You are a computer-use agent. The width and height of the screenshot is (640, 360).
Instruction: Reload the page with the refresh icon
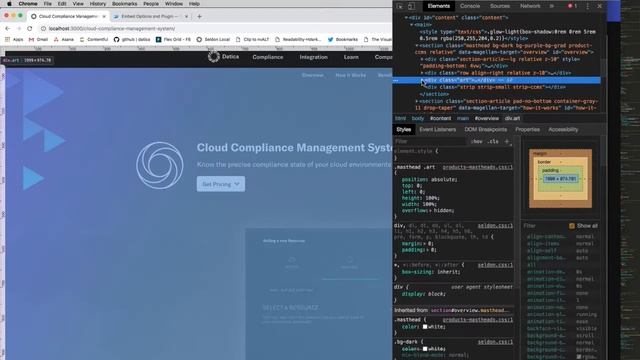coord(29,29)
